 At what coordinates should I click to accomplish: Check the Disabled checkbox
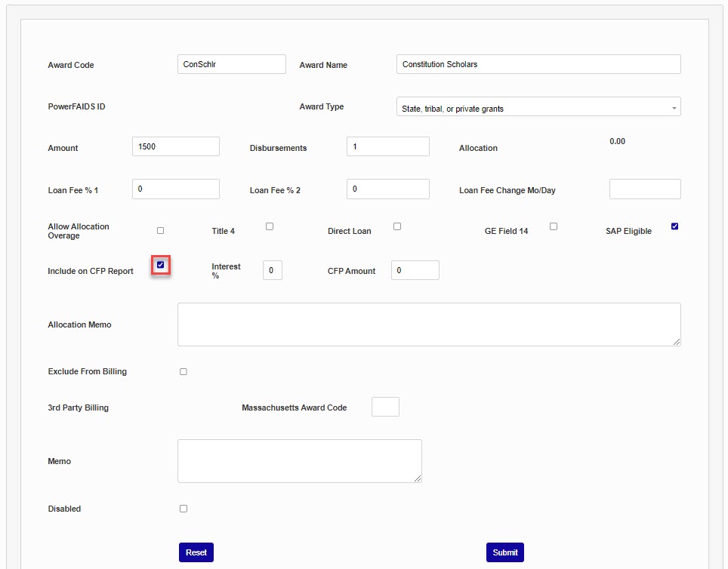184,509
